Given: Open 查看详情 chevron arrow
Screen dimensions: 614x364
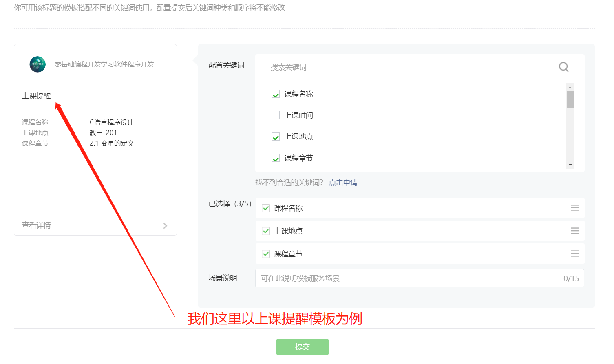Looking at the screenshot, I should (x=165, y=226).
